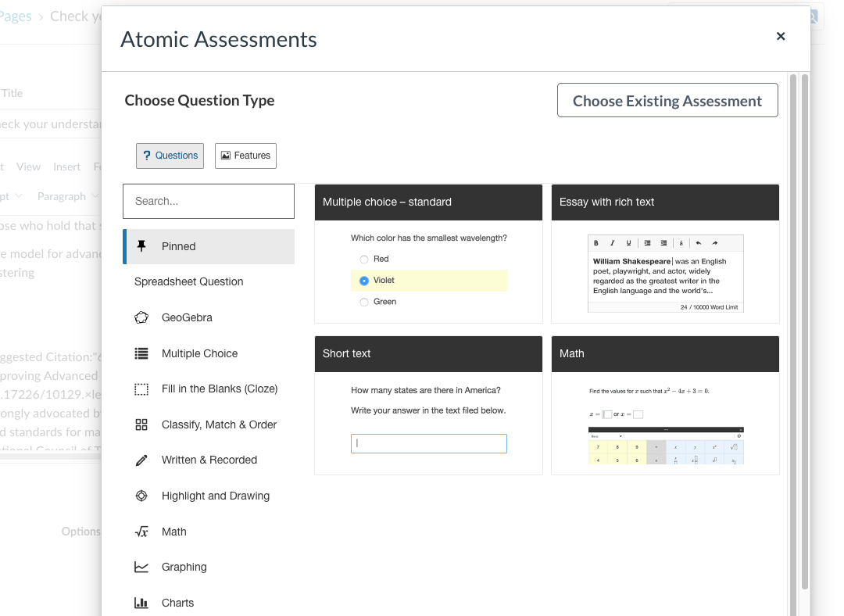The height and width of the screenshot is (616, 844).
Task: Open the View menu in background editor
Action: (28, 167)
